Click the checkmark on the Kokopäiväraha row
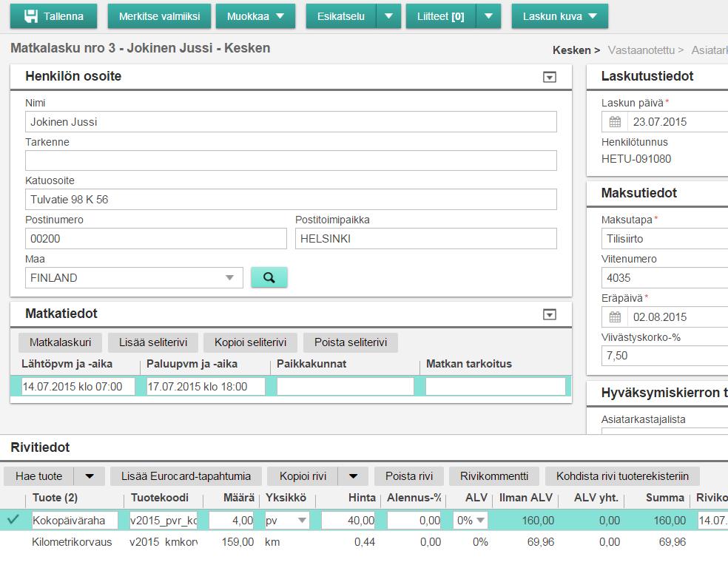The image size is (728, 565). pyautogui.click(x=13, y=519)
